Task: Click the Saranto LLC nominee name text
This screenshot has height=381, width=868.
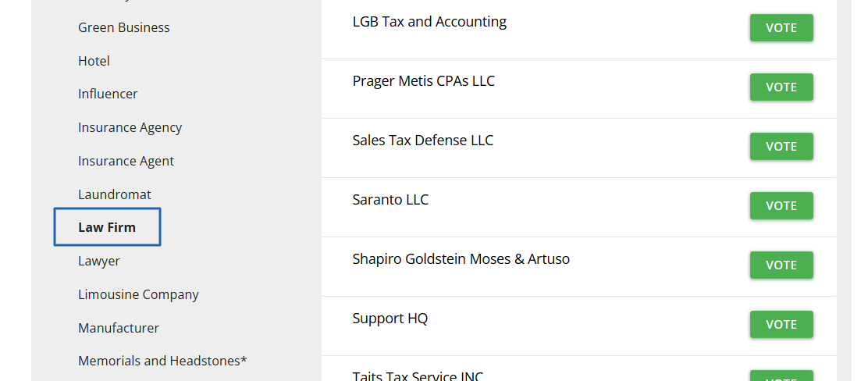Action: 390,200
